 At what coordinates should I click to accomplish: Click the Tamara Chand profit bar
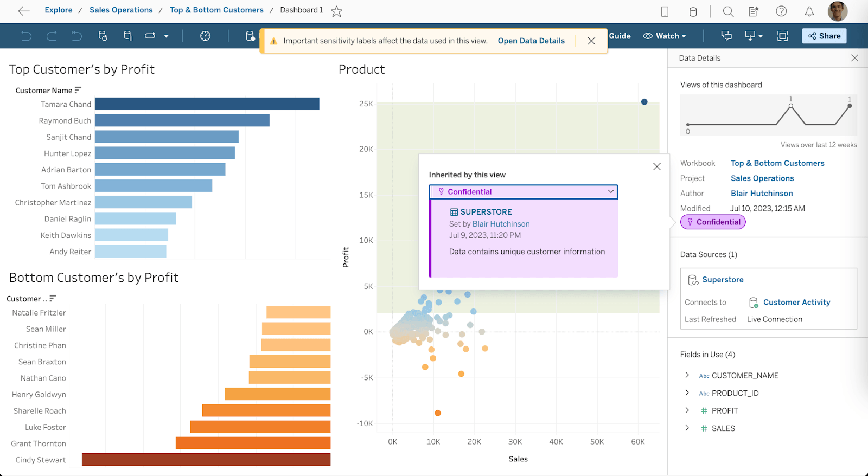(207, 104)
